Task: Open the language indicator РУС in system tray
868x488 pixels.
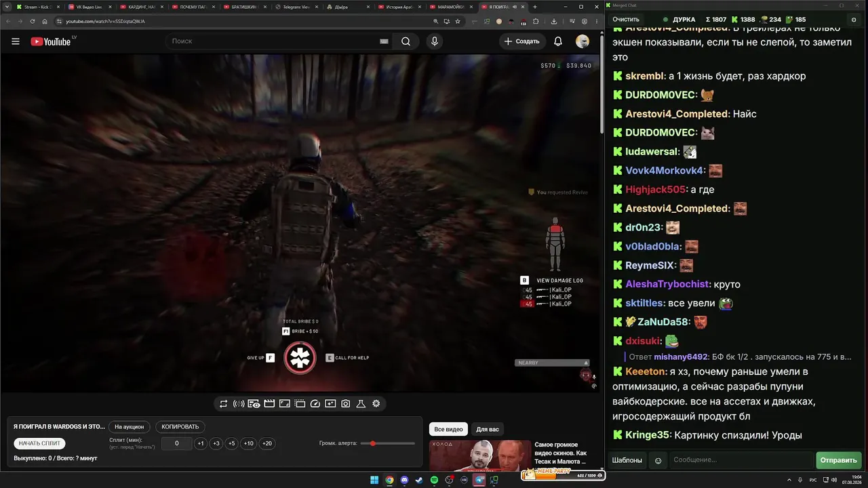Action: (813, 480)
